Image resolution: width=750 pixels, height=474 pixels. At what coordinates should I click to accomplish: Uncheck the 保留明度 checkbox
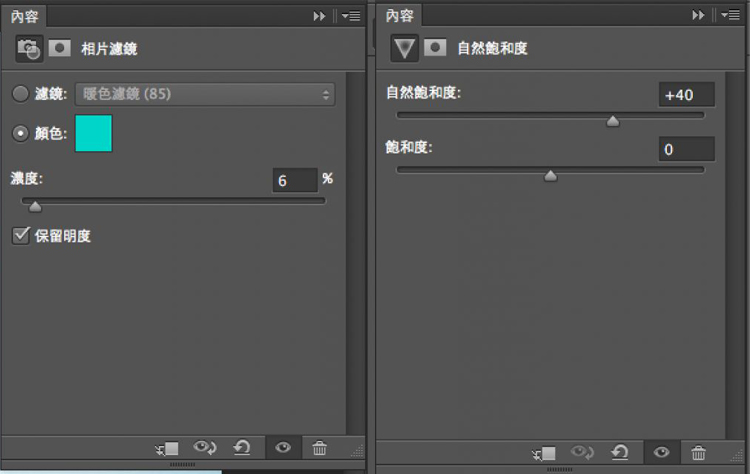pyautogui.click(x=21, y=235)
